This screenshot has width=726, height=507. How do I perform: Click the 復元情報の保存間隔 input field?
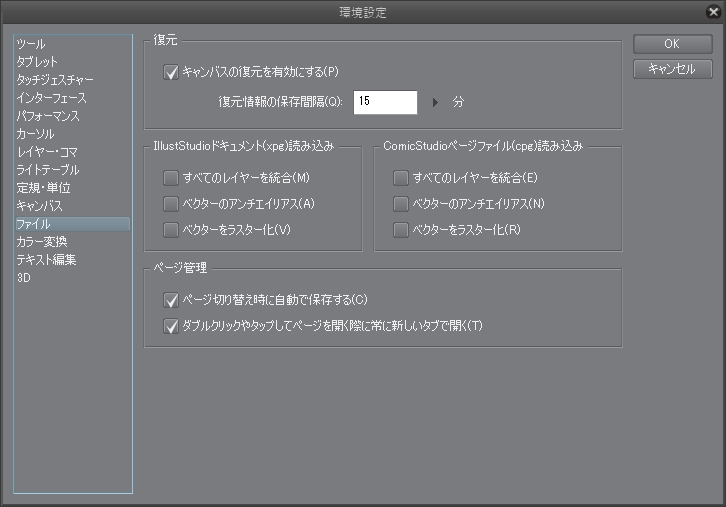click(x=384, y=102)
